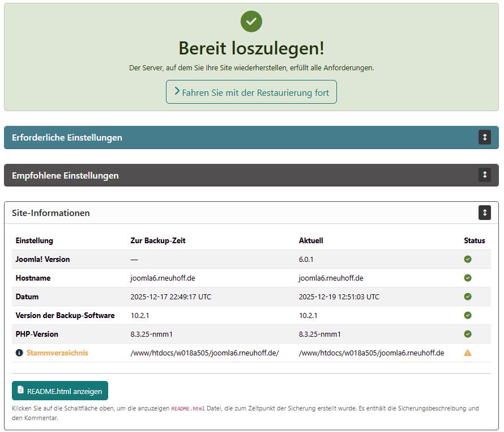Click the green status icon in Datum row
Screen dimensions: 504x432
click(468, 297)
